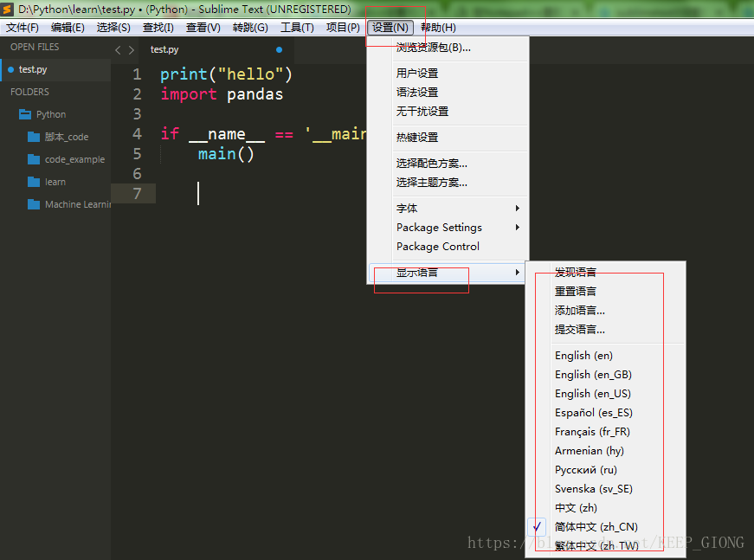Open 用户设置 from settings menu
Viewport: 754px width, 560px height.
point(448,74)
